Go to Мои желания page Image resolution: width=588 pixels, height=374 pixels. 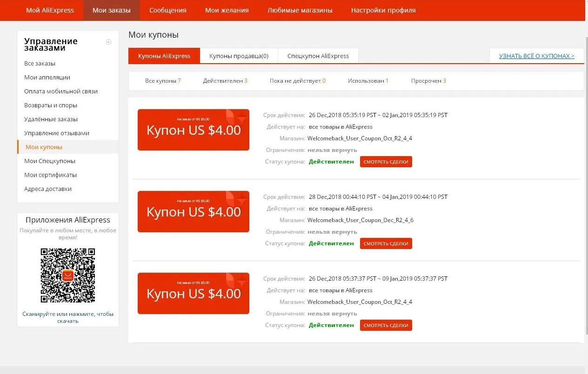(227, 10)
